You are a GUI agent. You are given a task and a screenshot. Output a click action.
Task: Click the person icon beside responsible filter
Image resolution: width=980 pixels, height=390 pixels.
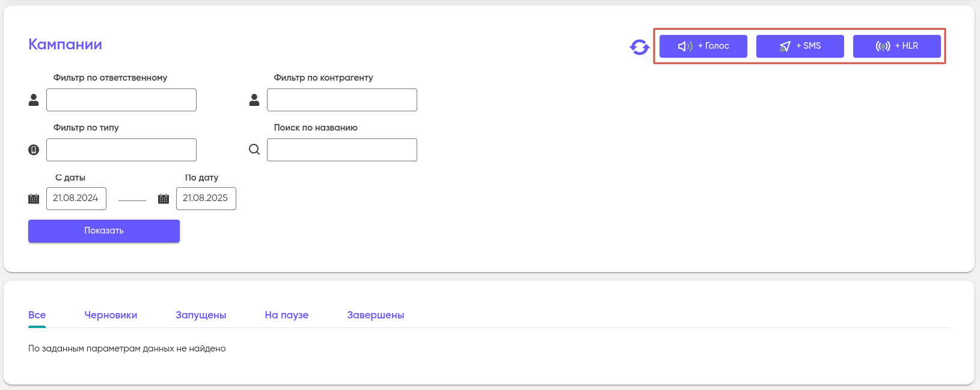pyautogui.click(x=34, y=100)
